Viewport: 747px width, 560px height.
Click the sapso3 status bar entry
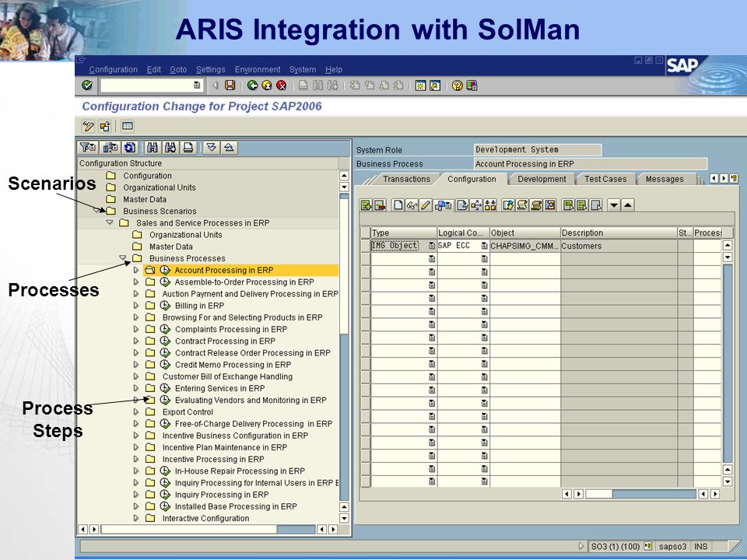(672, 546)
